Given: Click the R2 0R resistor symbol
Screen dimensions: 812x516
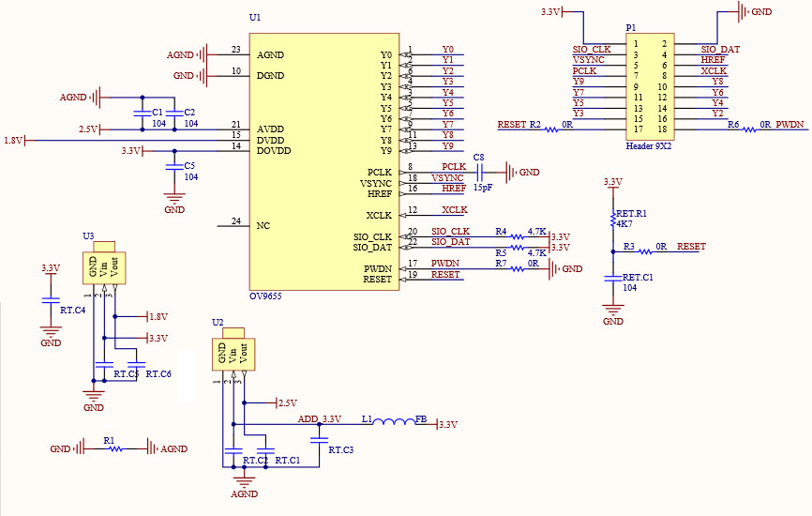Looking at the screenshot, I should (x=552, y=129).
